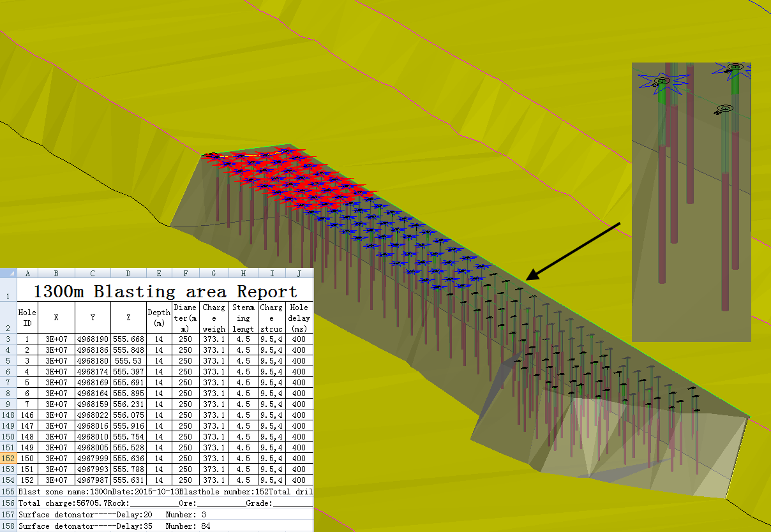Image resolution: width=771 pixels, height=532 pixels.
Task: Click the 'Charge weigh' header cell
Action: coord(213,318)
